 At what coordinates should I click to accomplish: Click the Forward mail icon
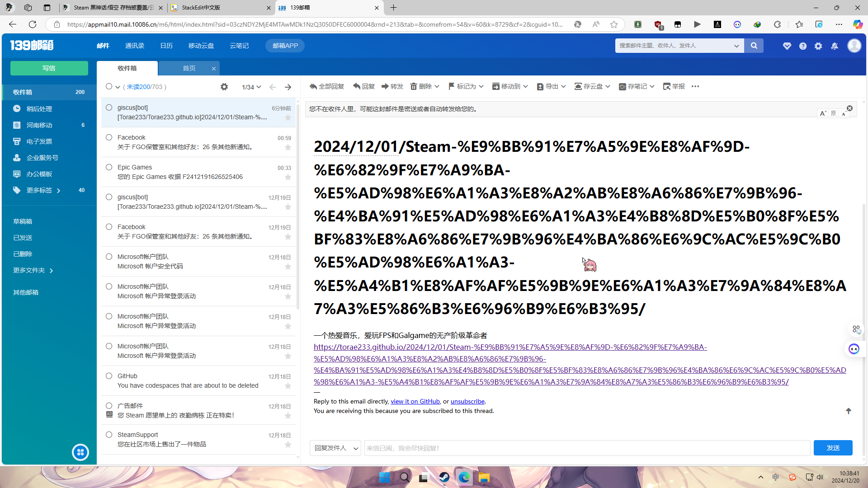[x=385, y=86]
